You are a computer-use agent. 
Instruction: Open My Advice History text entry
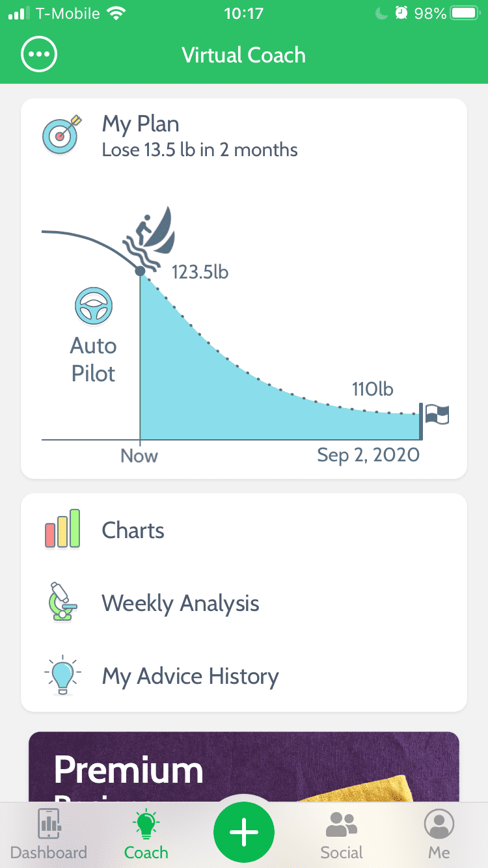coord(190,676)
